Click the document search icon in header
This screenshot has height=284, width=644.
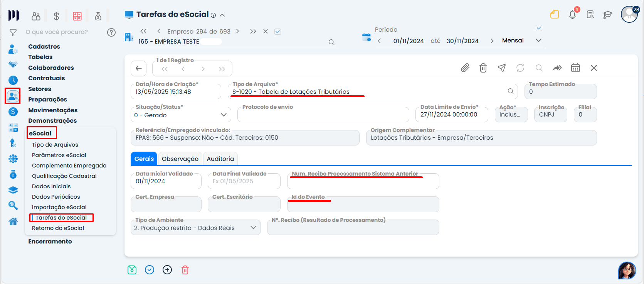coord(590,15)
